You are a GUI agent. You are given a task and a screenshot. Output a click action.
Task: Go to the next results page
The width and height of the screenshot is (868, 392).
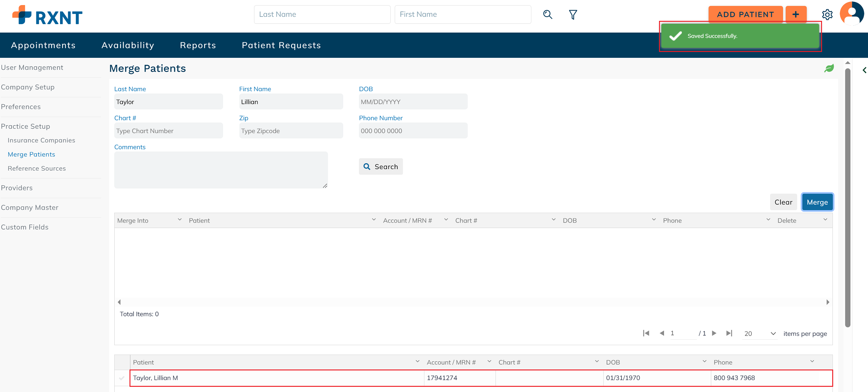pos(714,333)
